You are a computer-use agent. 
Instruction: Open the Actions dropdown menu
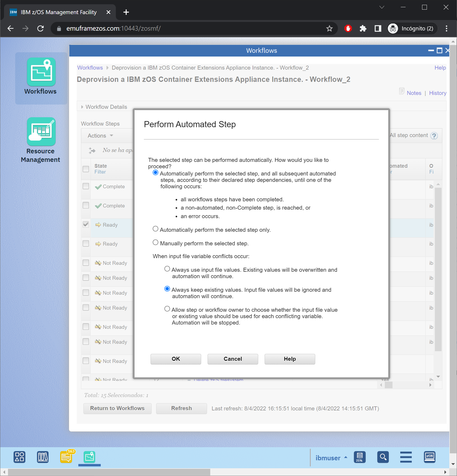pyautogui.click(x=100, y=136)
